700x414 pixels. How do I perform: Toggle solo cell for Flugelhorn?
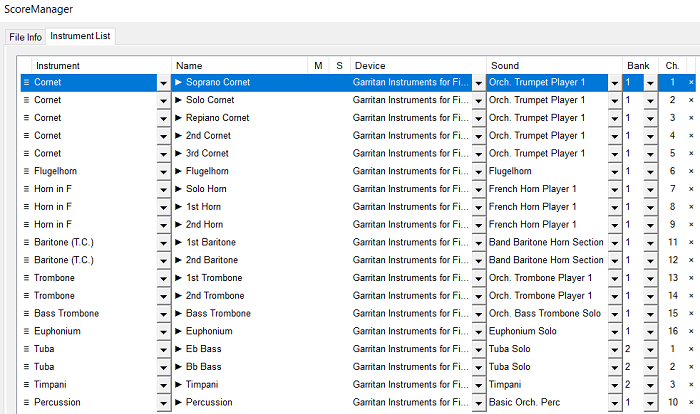[339, 171]
